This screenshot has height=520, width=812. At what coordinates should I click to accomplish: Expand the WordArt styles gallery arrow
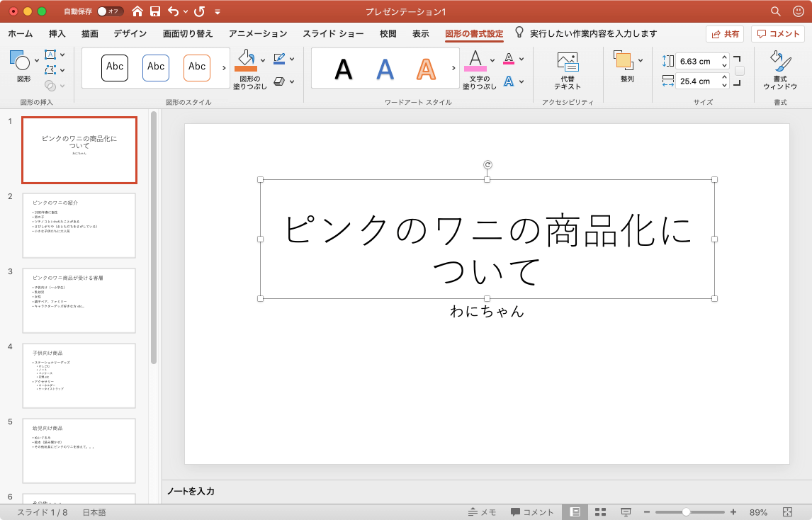point(453,68)
